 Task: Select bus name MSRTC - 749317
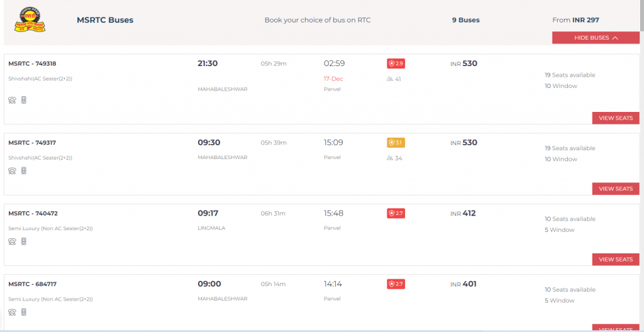[32, 143]
